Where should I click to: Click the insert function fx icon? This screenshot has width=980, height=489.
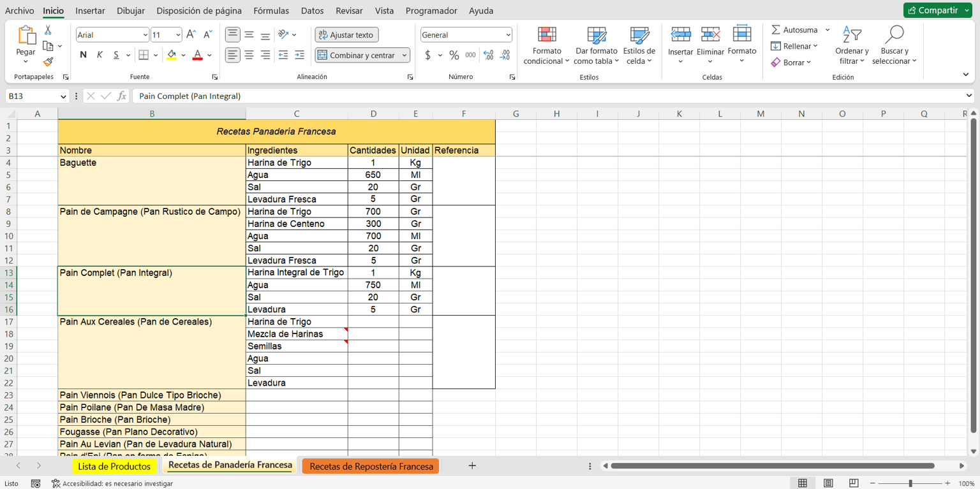(x=122, y=96)
